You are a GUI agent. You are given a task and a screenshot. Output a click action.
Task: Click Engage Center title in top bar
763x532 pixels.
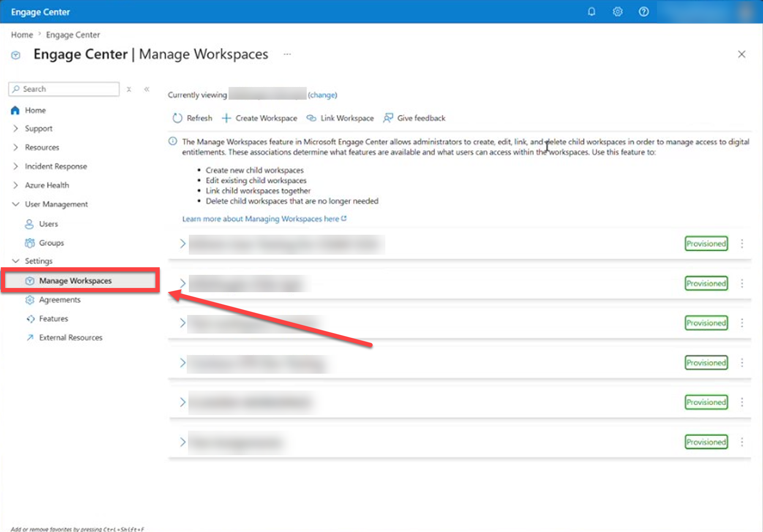pos(41,12)
